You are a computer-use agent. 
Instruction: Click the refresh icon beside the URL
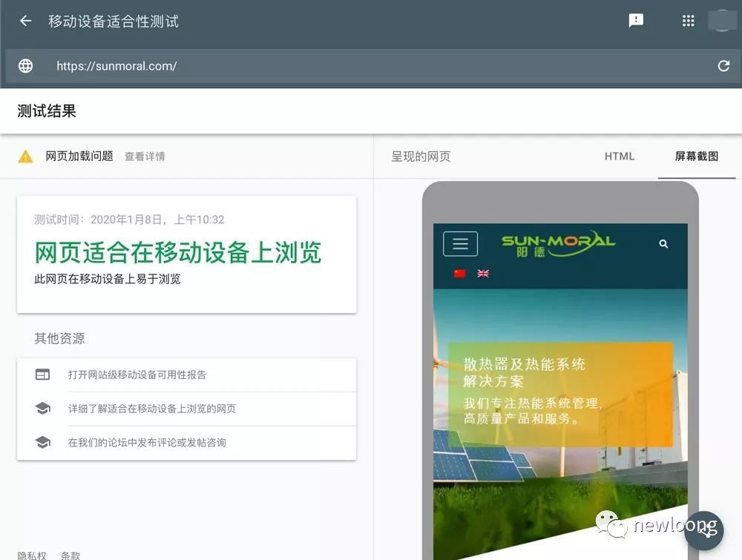[723, 66]
